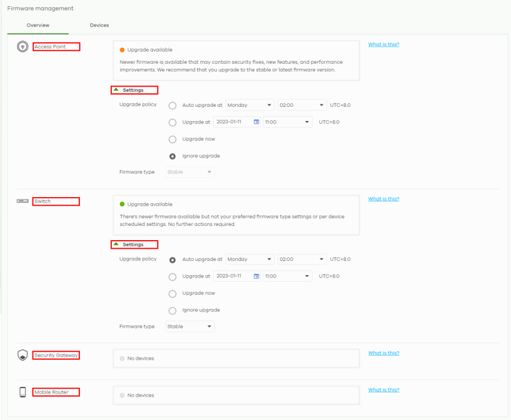Click the Mobile Router phone icon
Viewport: 511px width, 420px height.
point(23,392)
